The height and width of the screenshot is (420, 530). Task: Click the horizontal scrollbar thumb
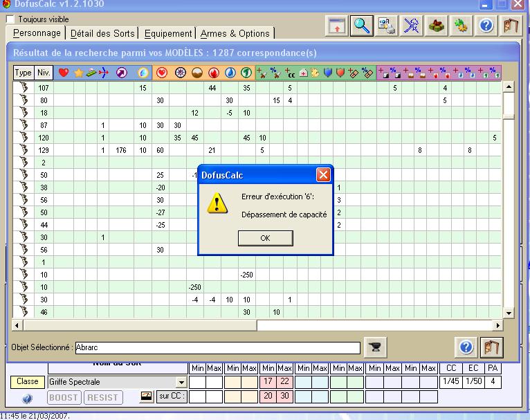click(140, 325)
